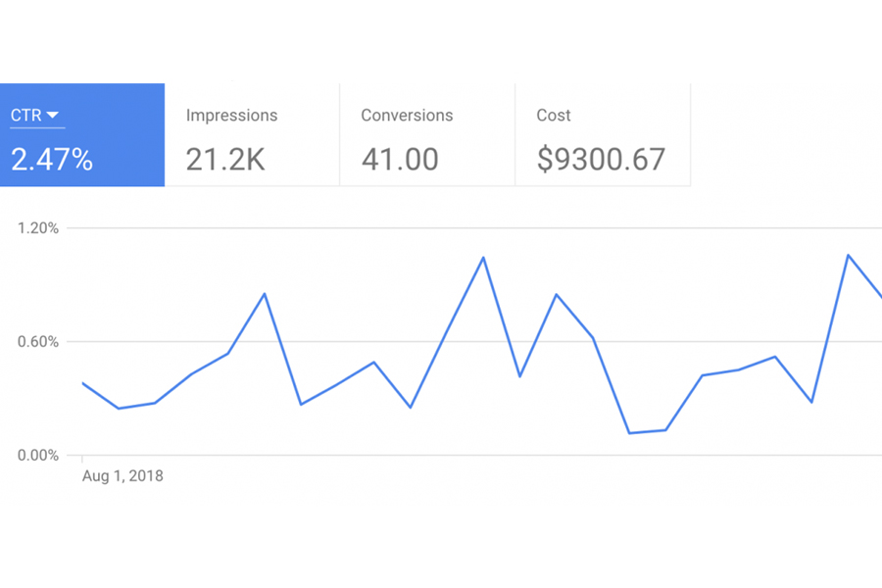The image size is (882, 588).
Task: Click the 41.00 conversions value
Action: (400, 159)
